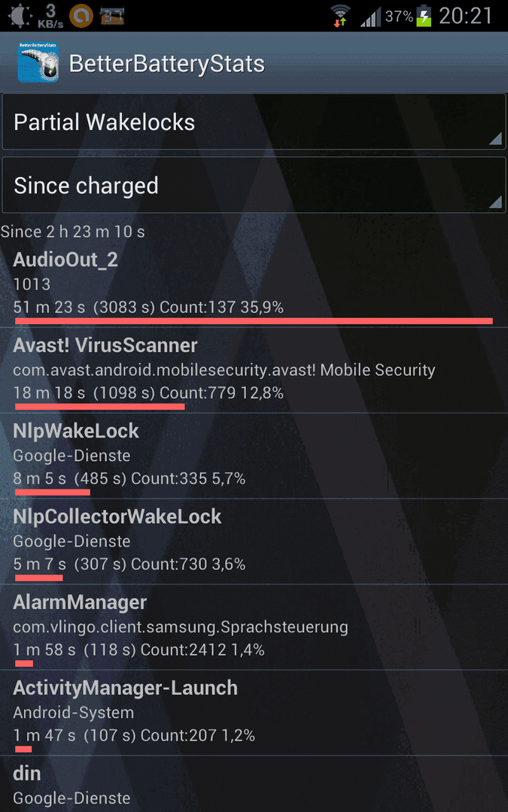Viewport: 508px width, 812px height.
Task: Tap the BetterBatteryStats app icon
Action: (38, 62)
